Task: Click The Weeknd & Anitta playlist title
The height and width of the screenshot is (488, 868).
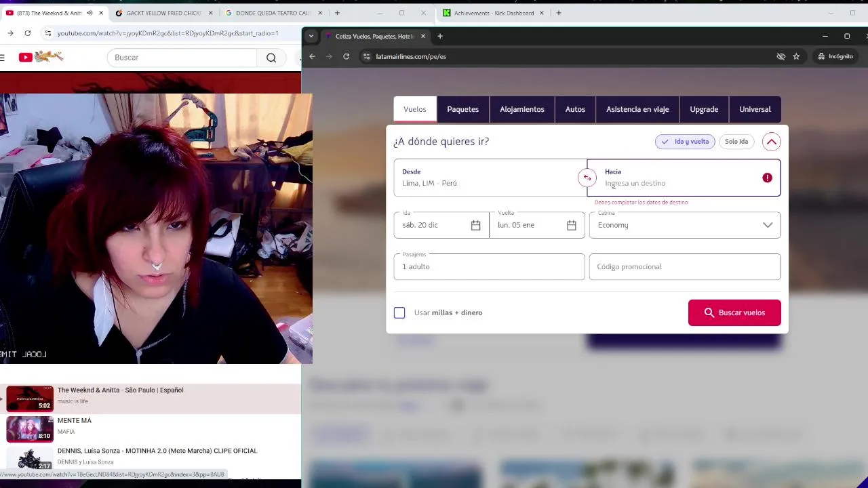Action: point(121,390)
